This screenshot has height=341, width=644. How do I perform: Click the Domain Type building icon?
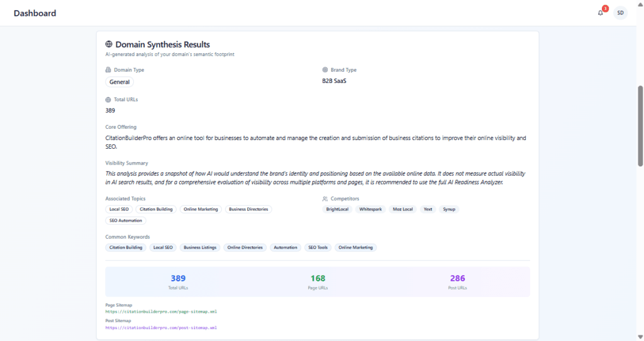click(x=108, y=70)
